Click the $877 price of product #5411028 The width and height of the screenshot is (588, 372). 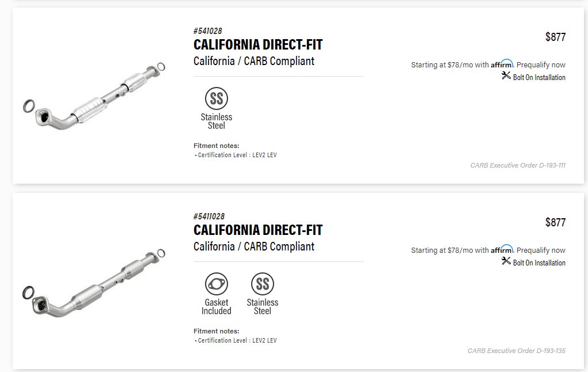click(555, 222)
